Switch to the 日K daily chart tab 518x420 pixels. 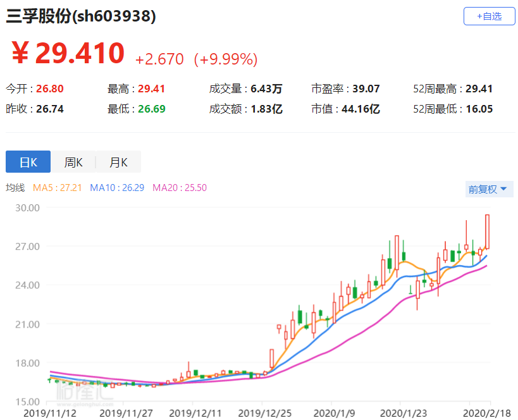(28, 162)
